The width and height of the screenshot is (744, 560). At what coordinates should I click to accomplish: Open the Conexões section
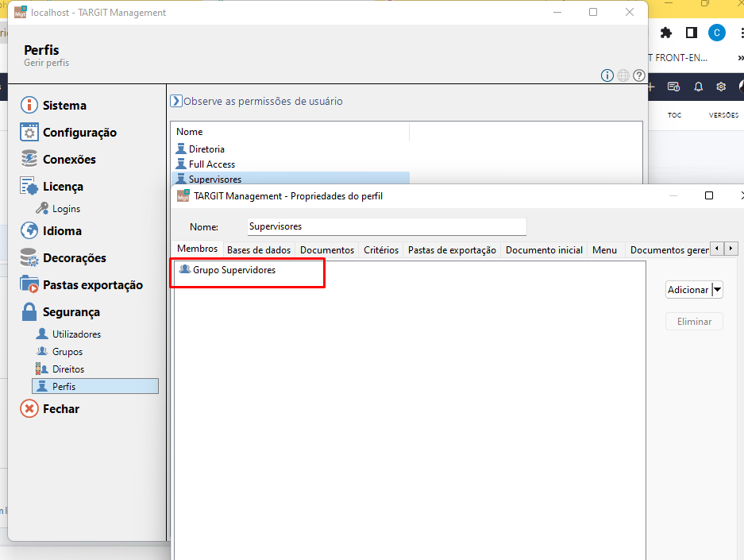pyautogui.click(x=58, y=160)
